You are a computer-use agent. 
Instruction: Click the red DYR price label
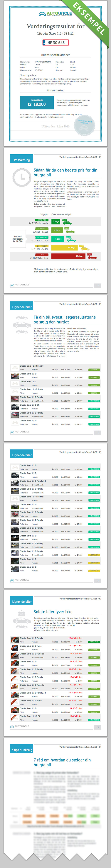coord(42,255)
